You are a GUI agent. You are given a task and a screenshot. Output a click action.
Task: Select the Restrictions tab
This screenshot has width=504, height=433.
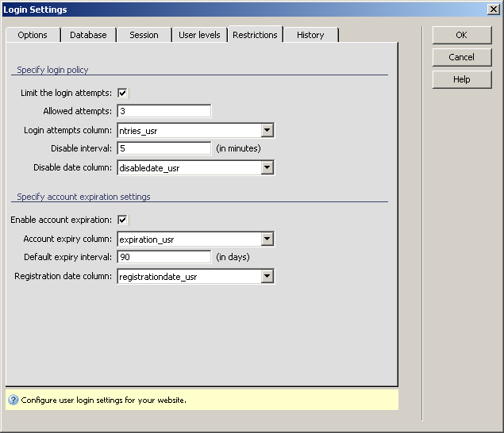pos(255,35)
